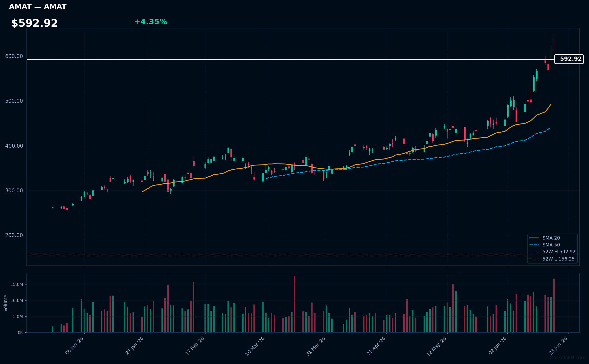Image resolution: width=589 pixels, height=364 pixels.
Task: Click the tallest red volume bar in mid-March
Action: [294, 304]
